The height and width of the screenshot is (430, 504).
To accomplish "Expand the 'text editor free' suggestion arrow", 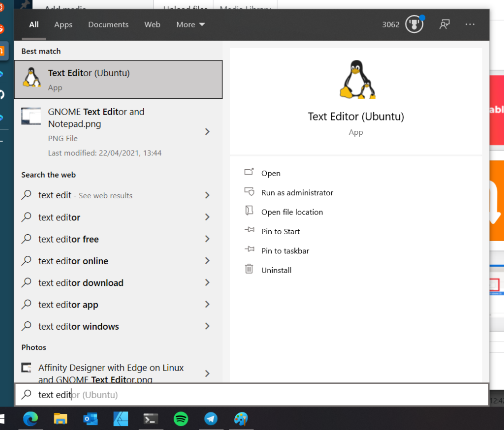I will (207, 239).
